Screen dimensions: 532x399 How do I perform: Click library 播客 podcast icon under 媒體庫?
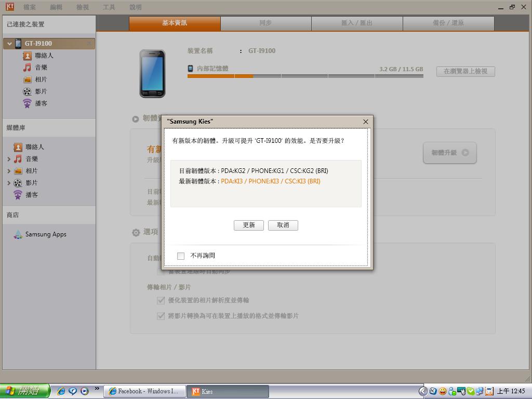pyautogui.click(x=18, y=195)
